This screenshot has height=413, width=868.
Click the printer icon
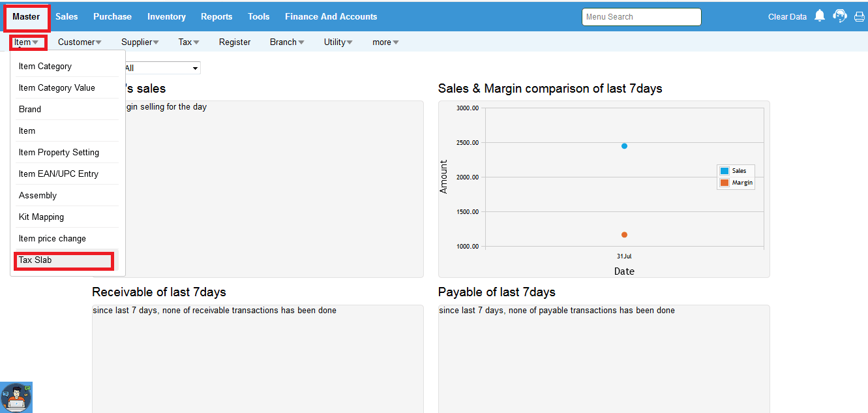860,17
